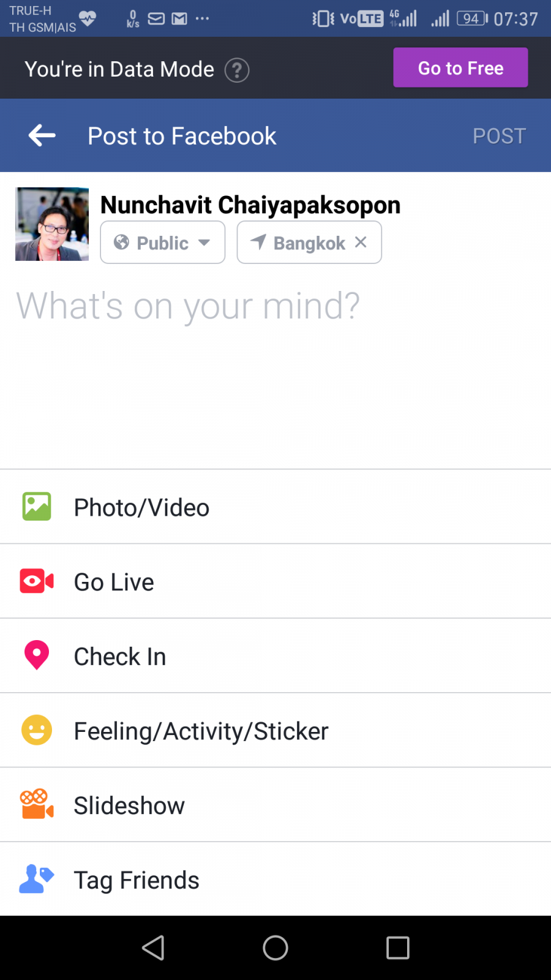Screen dimensions: 551x980
Task: Remove the Bangkok location tag
Action: click(x=361, y=242)
